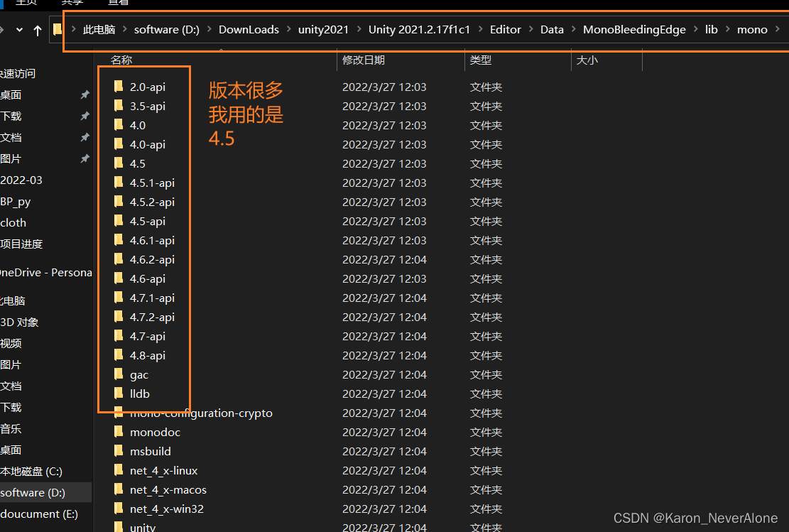Click the Up navigation arrow

pos(36,30)
